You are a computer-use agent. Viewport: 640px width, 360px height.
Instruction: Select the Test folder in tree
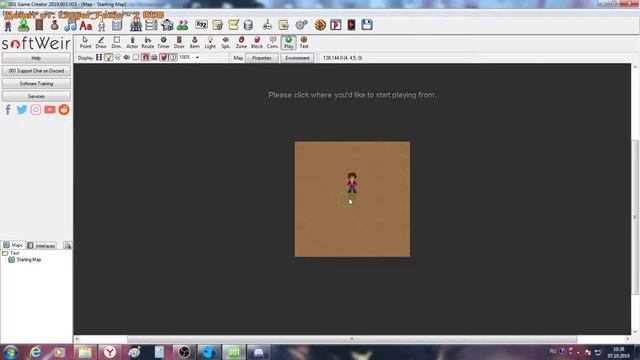pyautogui.click(x=11, y=253)
